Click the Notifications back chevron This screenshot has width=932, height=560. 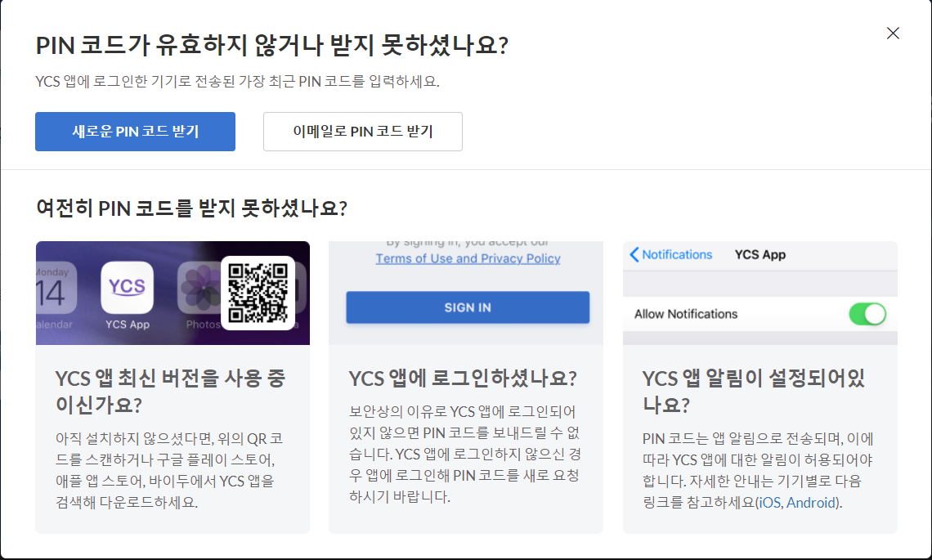pos(634,254)
